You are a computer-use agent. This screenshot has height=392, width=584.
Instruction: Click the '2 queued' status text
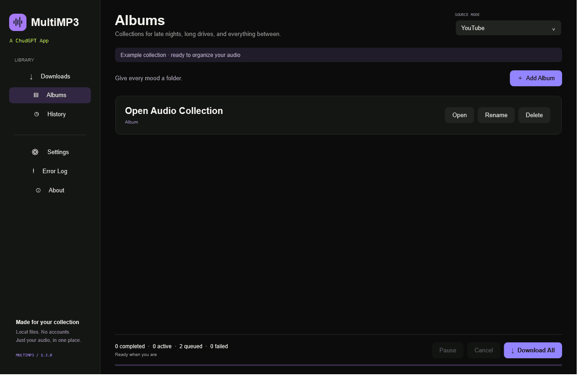pos(191,346)
